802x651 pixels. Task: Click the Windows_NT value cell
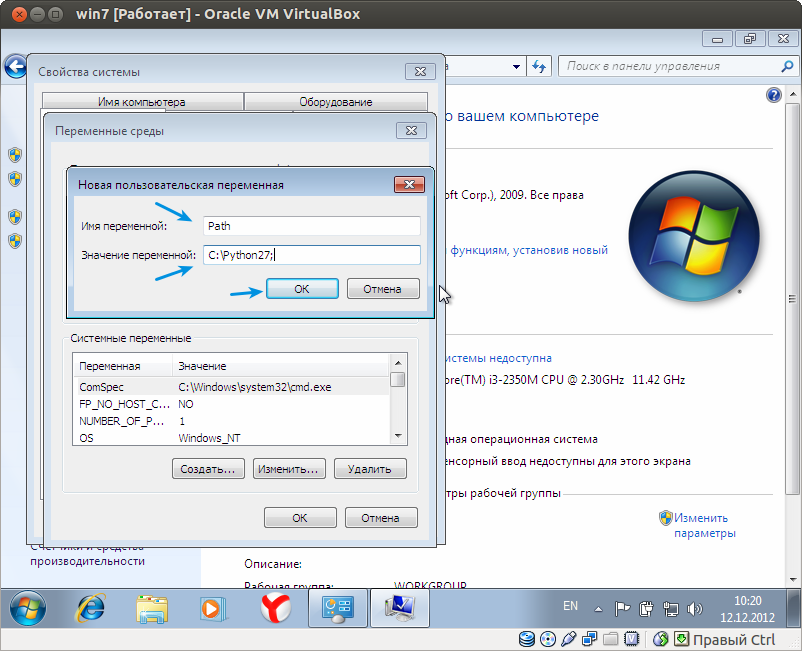209,438
